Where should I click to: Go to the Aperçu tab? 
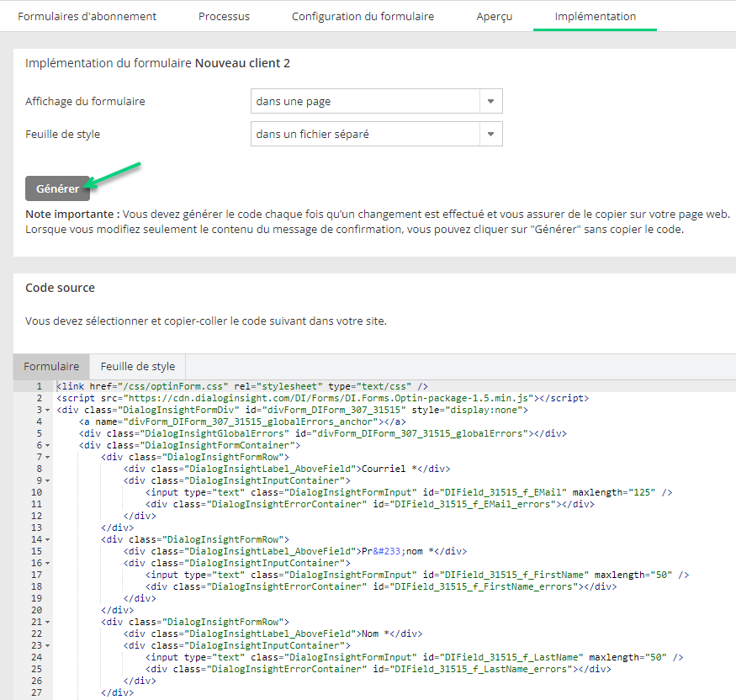coord(495,17)
